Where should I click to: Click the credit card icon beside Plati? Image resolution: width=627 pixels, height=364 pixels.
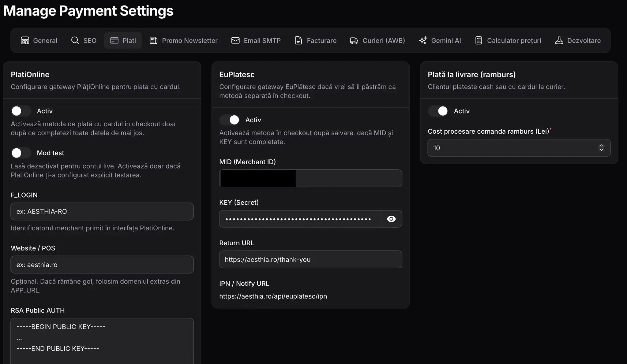114,40
